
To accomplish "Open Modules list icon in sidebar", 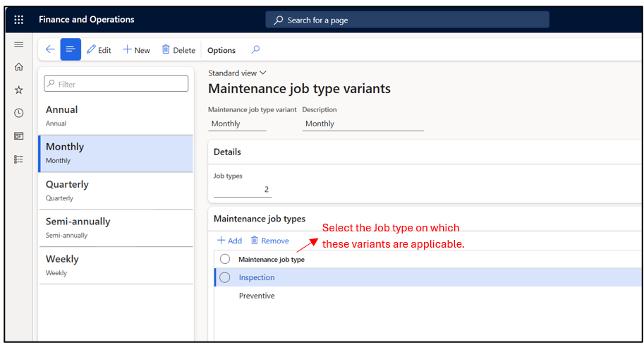I will point(18,159).
